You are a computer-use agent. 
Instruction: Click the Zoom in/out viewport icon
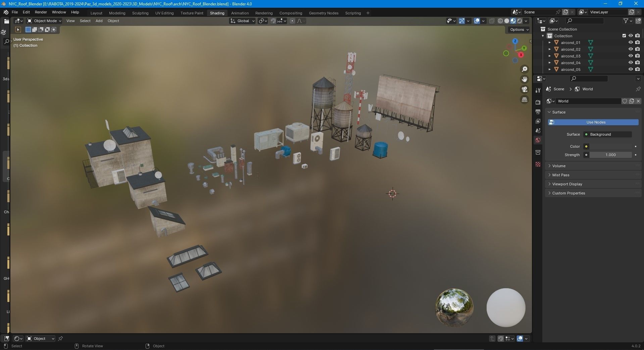coord(524,69)
